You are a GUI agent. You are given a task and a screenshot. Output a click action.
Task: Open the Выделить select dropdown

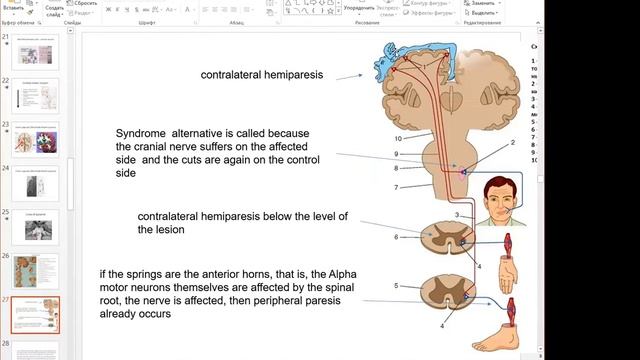482,13
